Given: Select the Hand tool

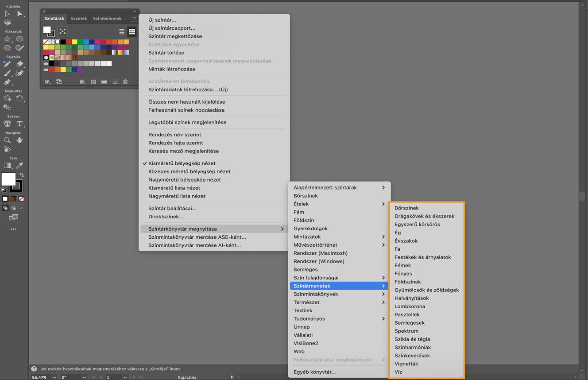Looking at the screenshot, I should [19, 140].
